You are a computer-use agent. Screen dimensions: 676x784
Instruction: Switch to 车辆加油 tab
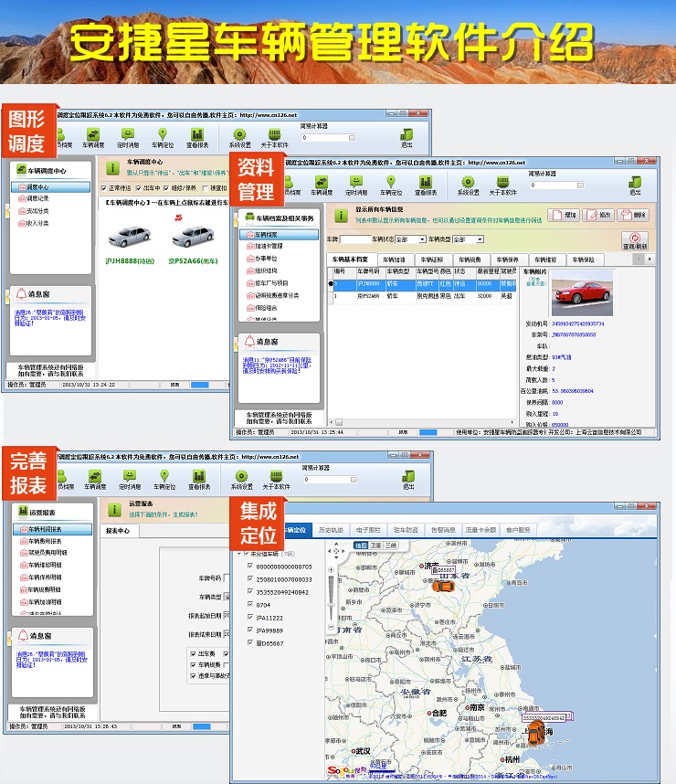pyautogui.click(x=394, y=260)
